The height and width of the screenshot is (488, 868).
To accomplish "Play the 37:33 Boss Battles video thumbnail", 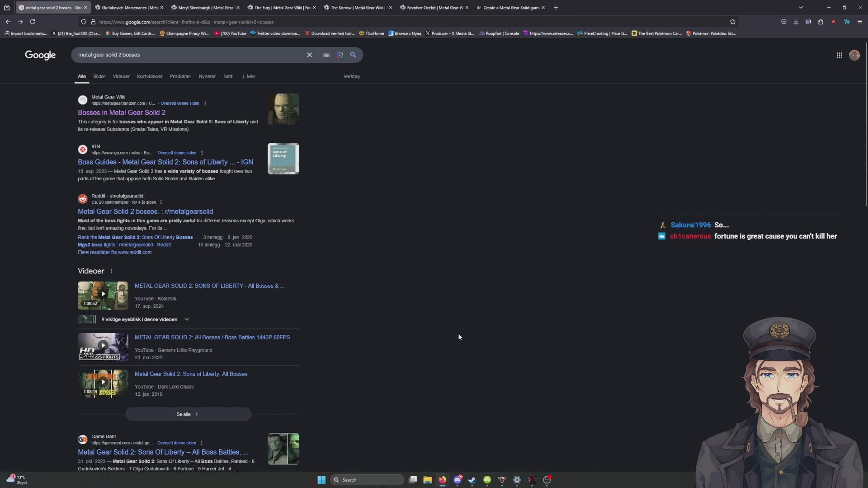I will 103,347.
